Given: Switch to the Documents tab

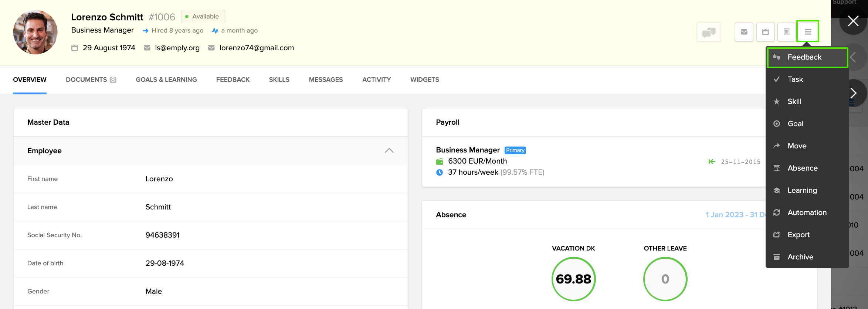Looking at the screenshot, I should (x=91, y=80).
